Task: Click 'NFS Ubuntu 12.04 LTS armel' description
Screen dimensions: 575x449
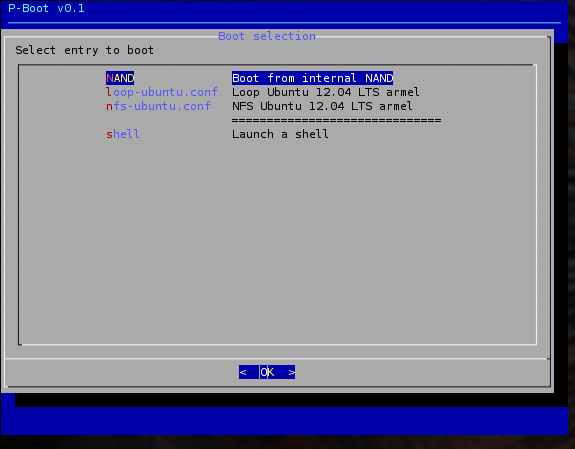Action: pos(322,106)
